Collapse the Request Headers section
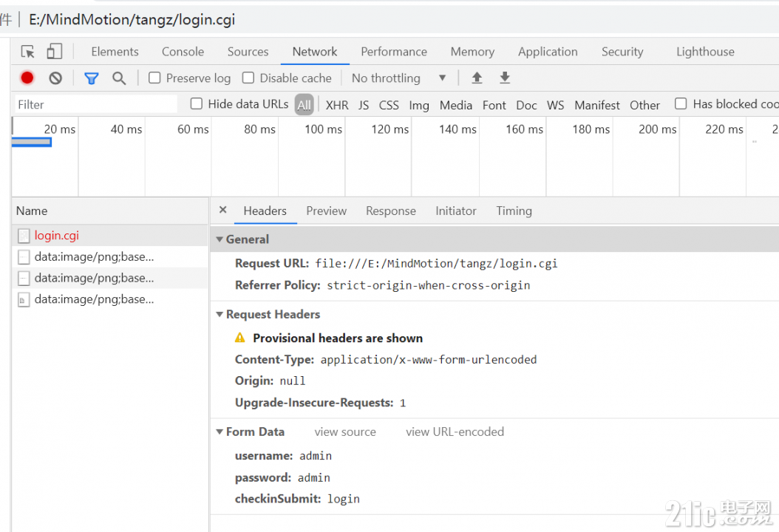Viewport: 779px width, 532px height. pyautogui.click(x=220, y=315)
